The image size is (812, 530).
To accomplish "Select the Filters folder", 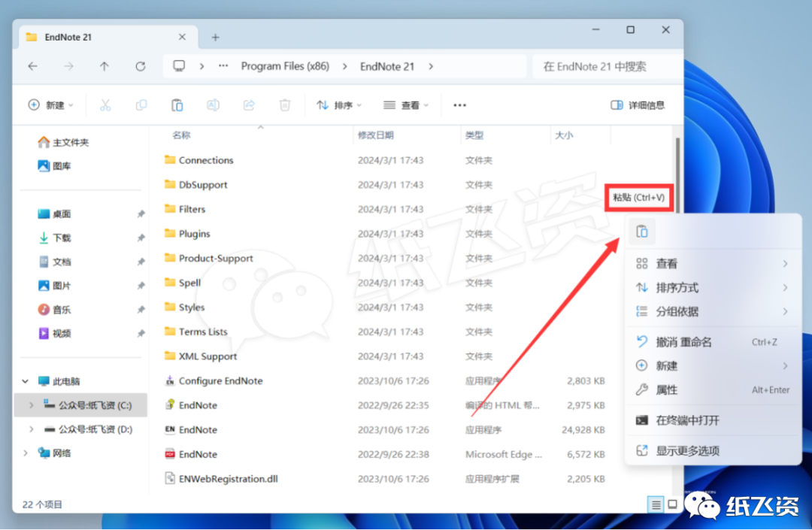I will 192,209.
